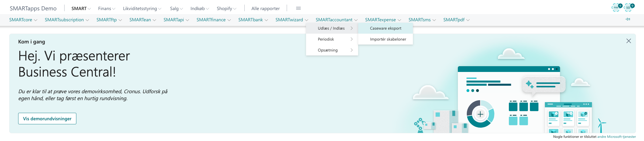
Task: Follow the andre Microsoft-tjenester link
Action: (616, 137)
